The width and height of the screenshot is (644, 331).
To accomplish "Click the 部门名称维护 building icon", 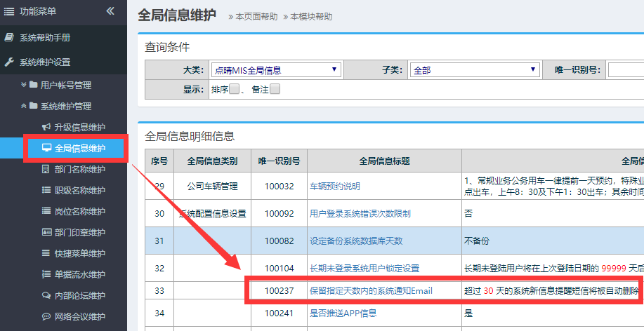I will [x=46, y=169].
